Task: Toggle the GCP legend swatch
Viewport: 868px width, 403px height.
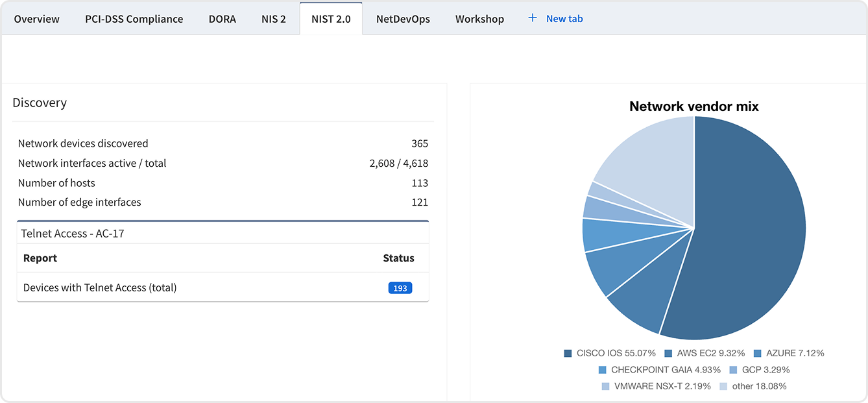Action: click(734, 370)
